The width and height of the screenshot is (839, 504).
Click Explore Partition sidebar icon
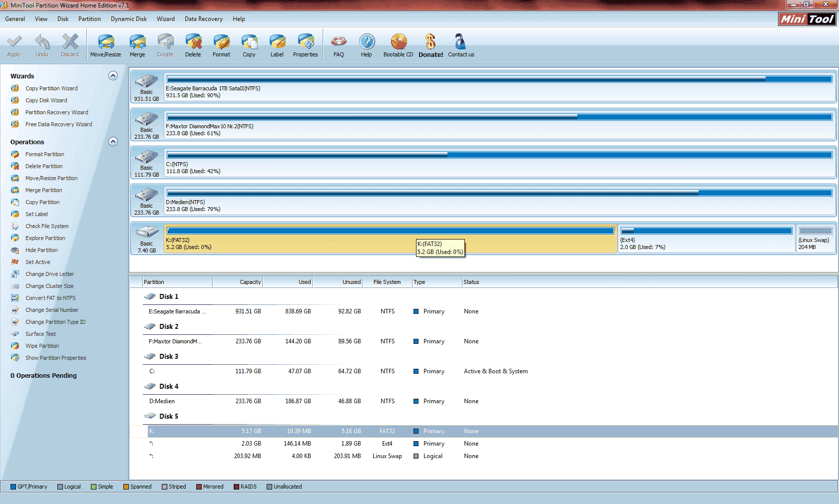pyautogui.click(x=15, y=238)
